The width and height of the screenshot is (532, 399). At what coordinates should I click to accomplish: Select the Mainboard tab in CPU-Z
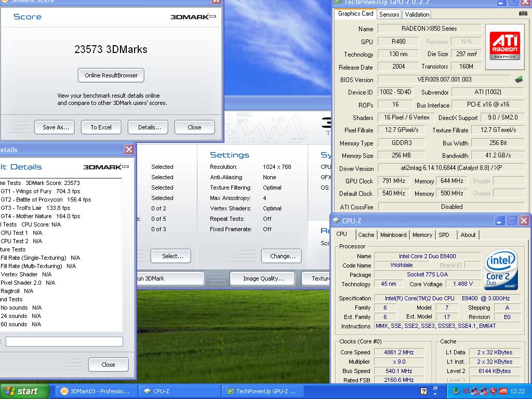click(x=393, y=235)
